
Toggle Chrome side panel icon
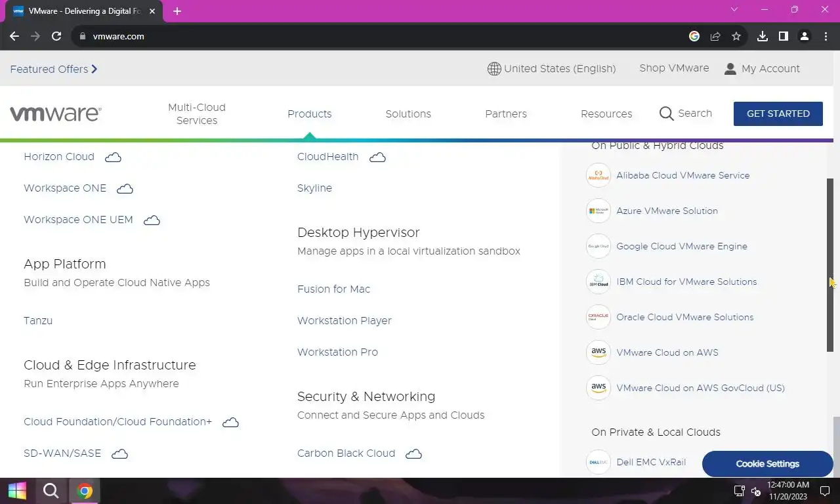click(783, 36)
